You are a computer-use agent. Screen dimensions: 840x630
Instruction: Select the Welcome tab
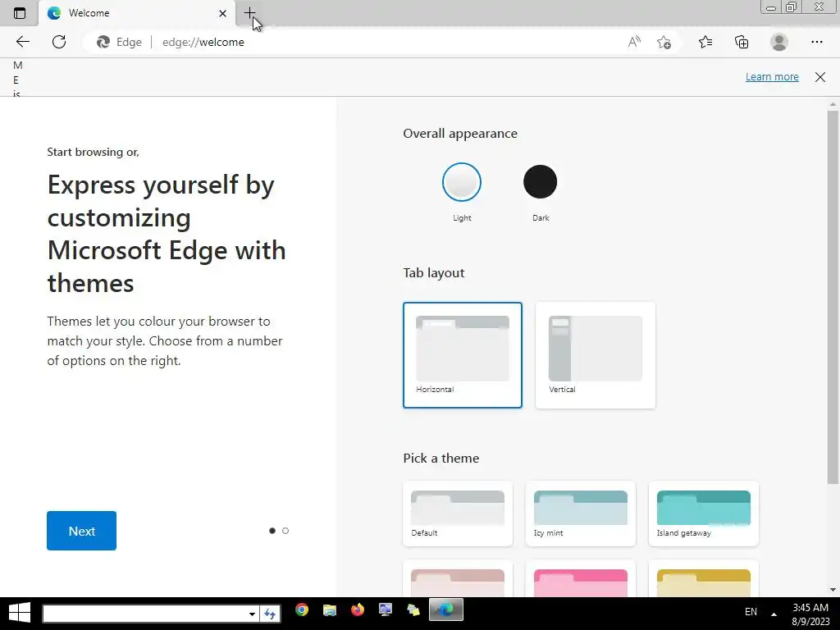tap(136, 13)
